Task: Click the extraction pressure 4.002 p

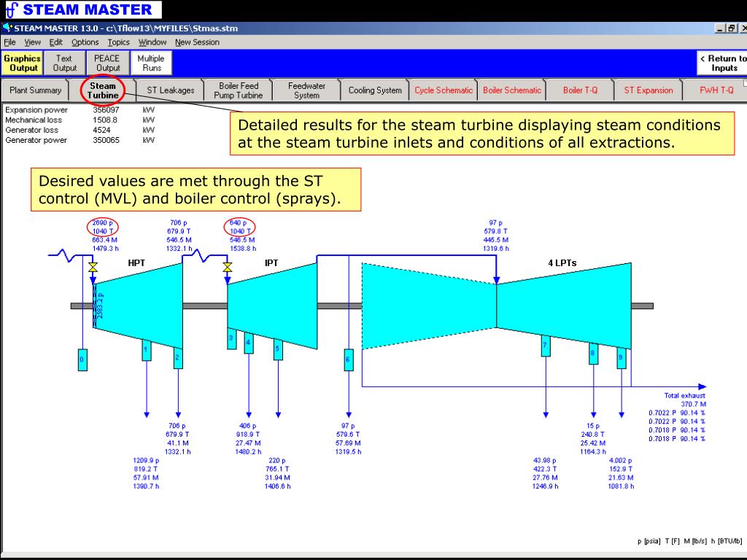Action: click(x=621, y=461)
